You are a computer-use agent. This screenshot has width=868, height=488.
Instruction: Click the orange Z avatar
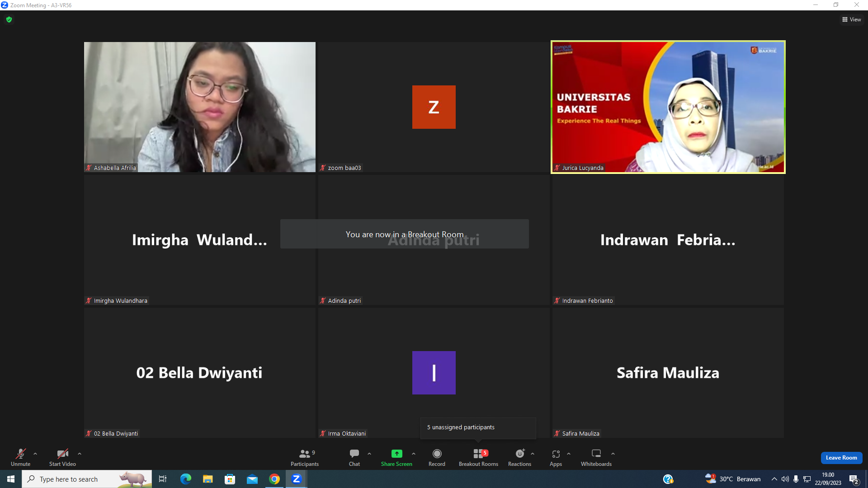pyautogui.click(x=434, y=107)
